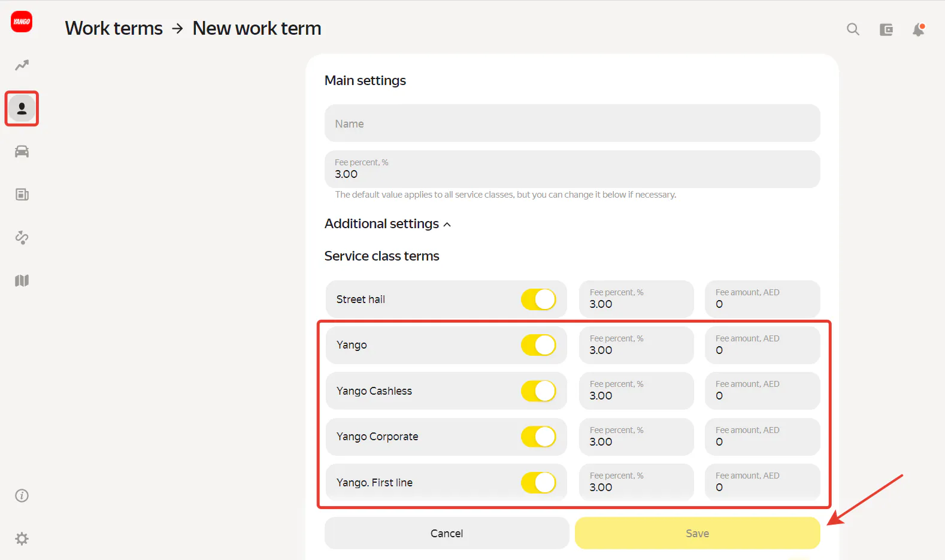945x560 pixels.
Task: Click the Cancel button
Action: click(x=447, y=533)
